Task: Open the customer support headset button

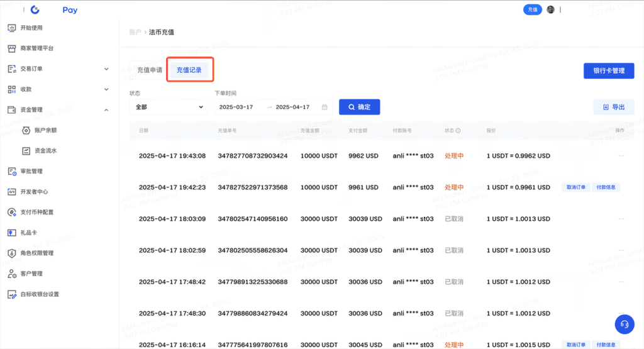Action: 624,324
